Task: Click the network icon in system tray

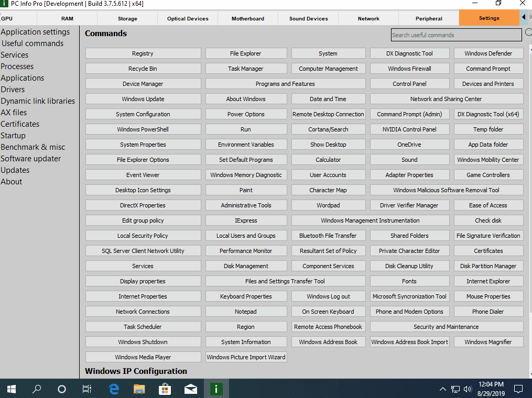Action: coord(455,389)
